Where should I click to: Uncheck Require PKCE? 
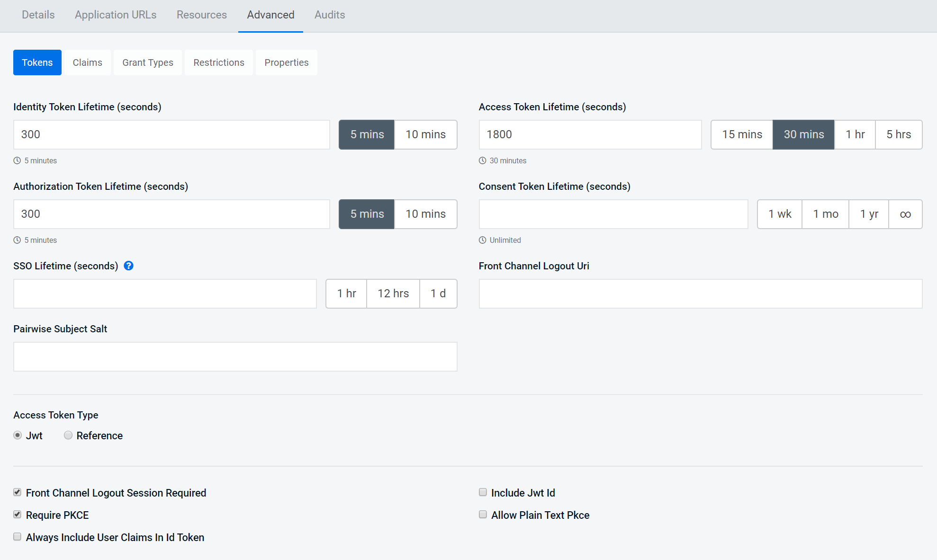point(17,515)
